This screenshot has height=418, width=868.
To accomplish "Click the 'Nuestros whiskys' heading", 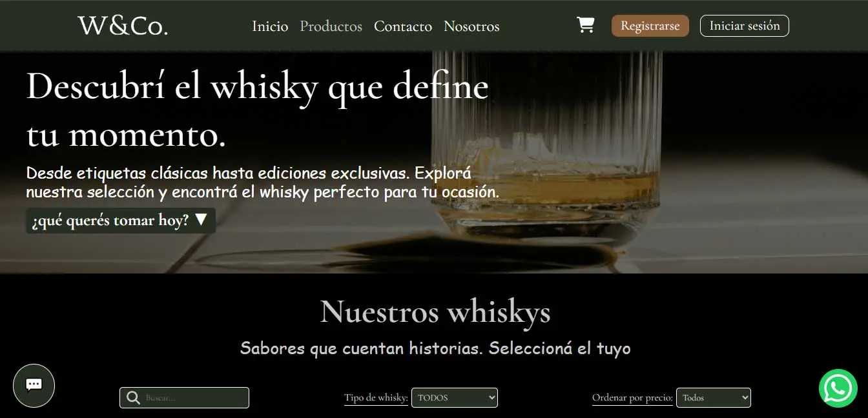I will coord(435,312).
